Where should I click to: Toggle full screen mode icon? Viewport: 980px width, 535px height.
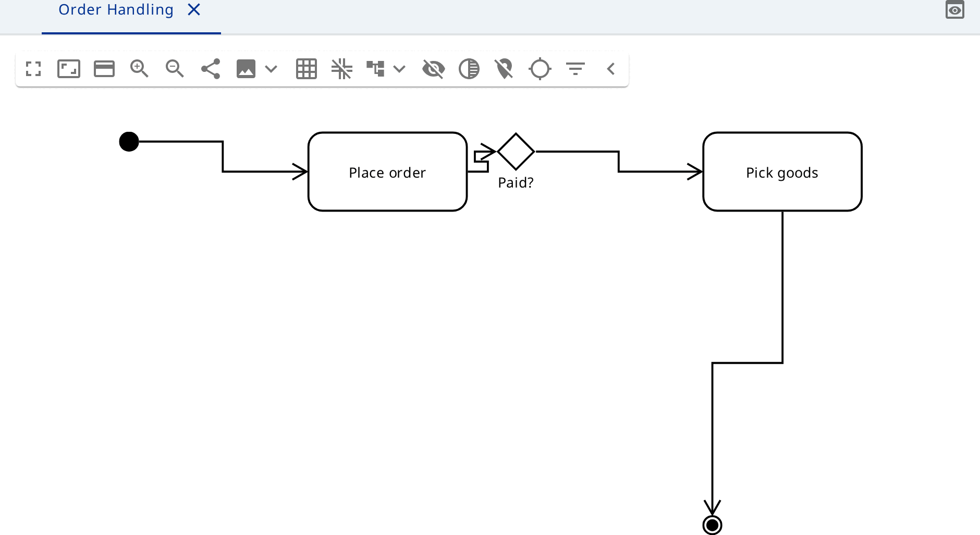33,69
